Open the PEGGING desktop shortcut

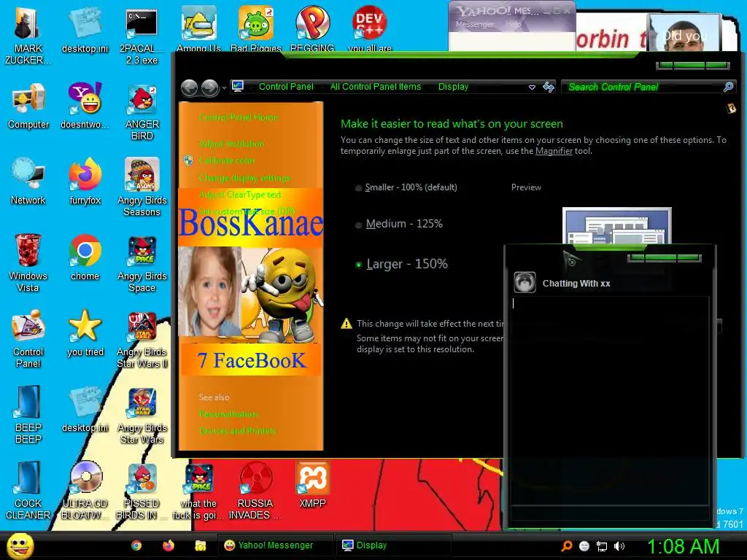312,28
